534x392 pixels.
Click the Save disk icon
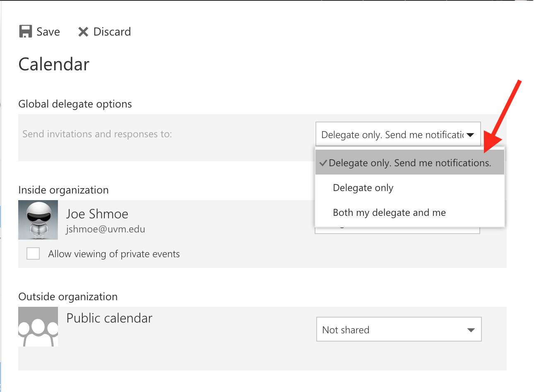click(26, 31)
